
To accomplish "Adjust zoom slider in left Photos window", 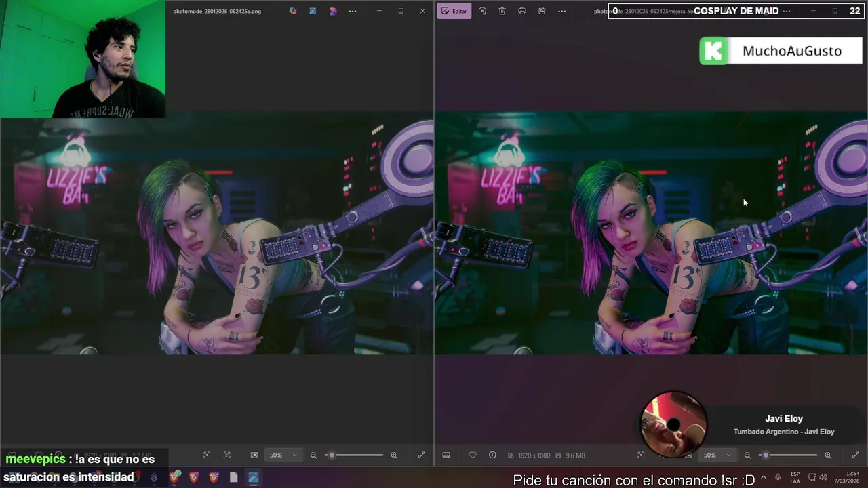I will click(354, 455).
